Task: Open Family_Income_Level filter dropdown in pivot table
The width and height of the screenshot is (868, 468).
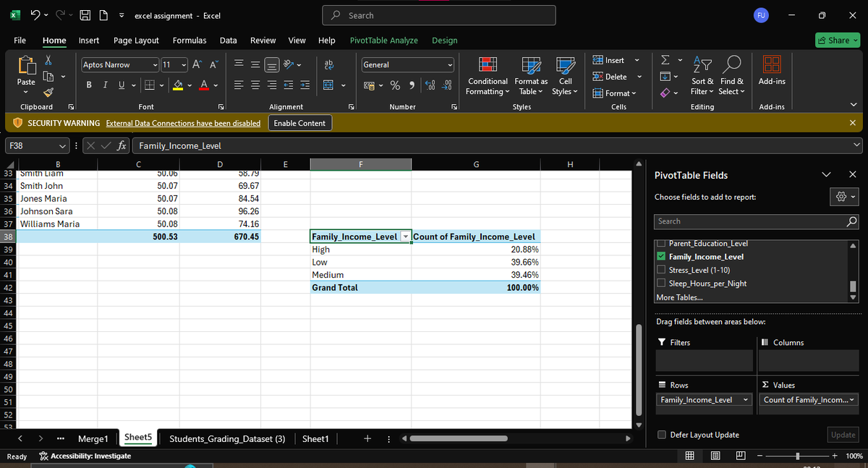Action: point(406,237)
